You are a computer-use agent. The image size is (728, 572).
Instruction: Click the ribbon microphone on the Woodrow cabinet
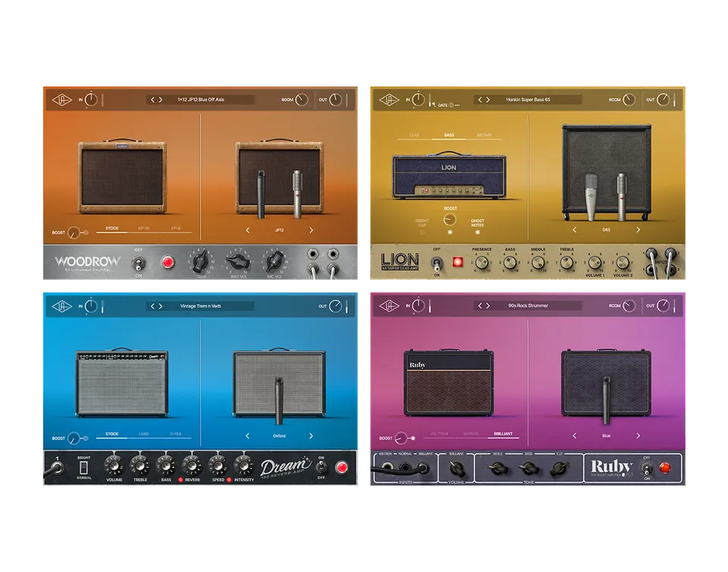(297, 194)
